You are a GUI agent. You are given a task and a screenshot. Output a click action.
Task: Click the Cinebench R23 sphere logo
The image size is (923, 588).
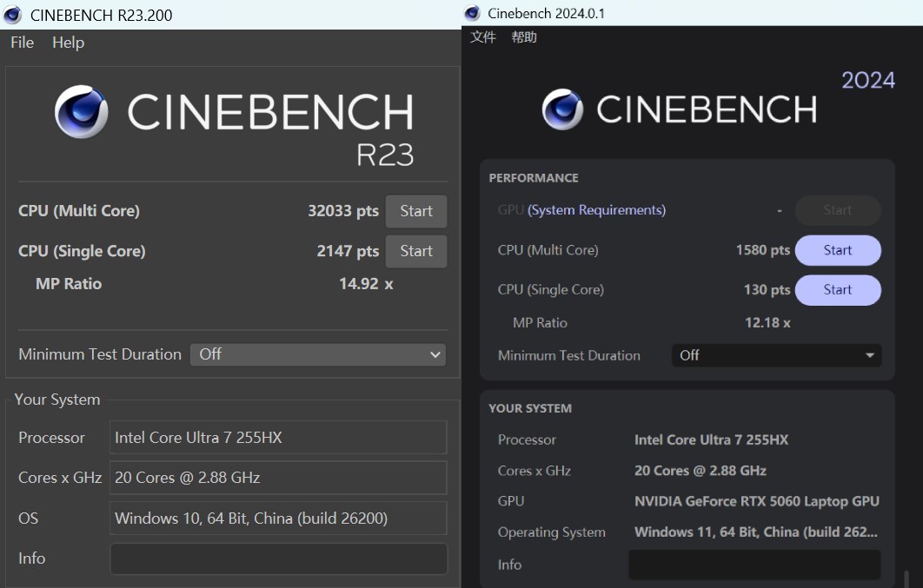point(81,112)
